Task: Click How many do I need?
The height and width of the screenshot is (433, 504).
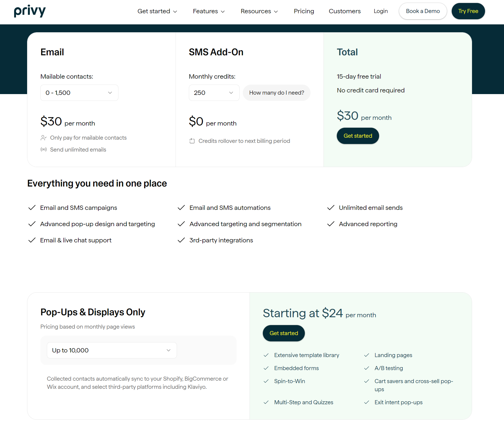Action: click(277, 93)
